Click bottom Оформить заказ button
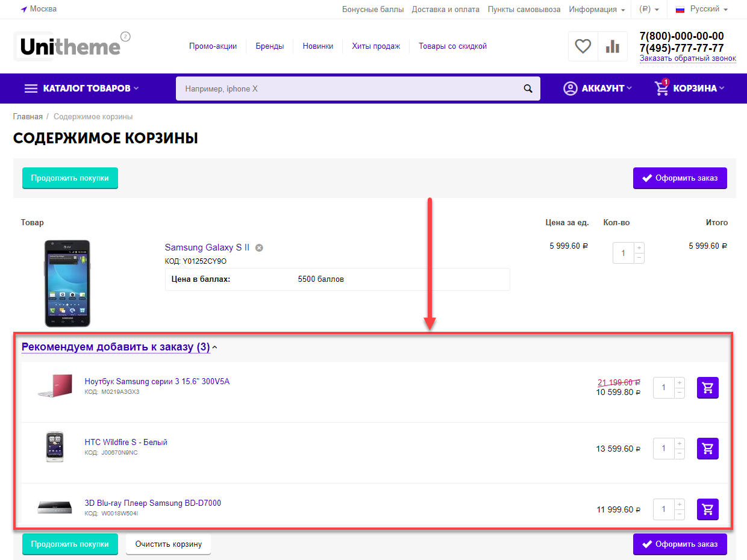This screenshot has width=747, height=560. [680, 544]
